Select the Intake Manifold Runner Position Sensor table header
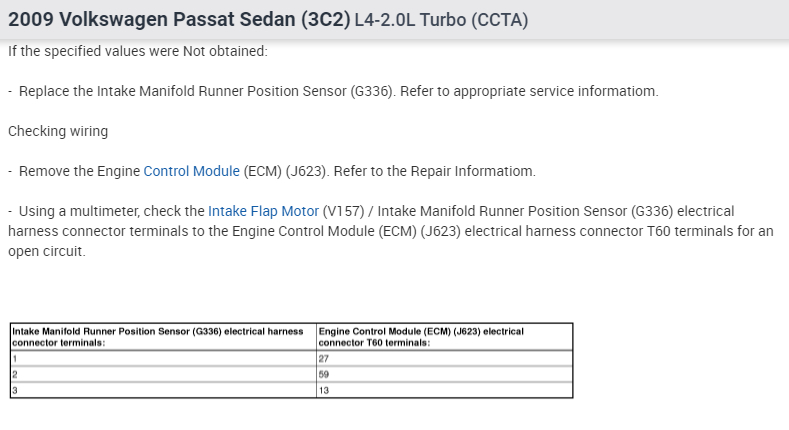The width and height of the screenshot is (789, 430). [x=161, y=336]
